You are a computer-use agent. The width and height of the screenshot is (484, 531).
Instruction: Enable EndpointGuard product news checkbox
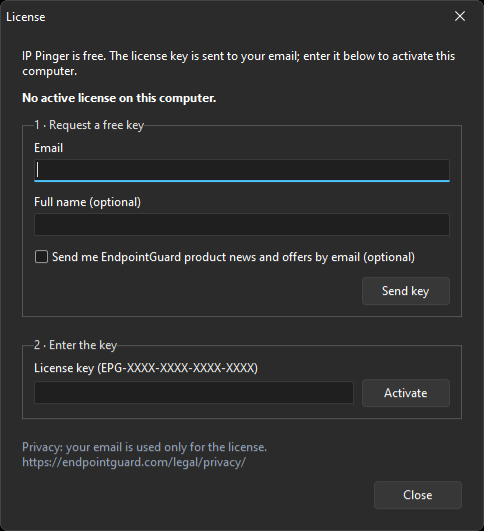click(41, 257)
